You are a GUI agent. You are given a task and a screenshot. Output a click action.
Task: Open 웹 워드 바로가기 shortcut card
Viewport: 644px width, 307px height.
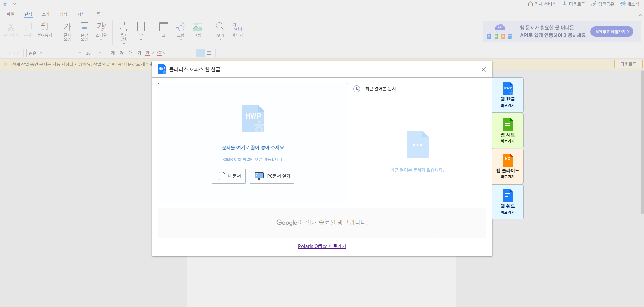(x=507, y=202)
